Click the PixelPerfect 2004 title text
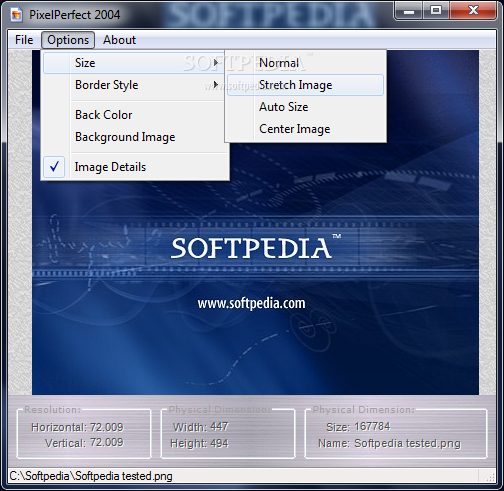This screenshot has height=491, width=504. [74, 15]
